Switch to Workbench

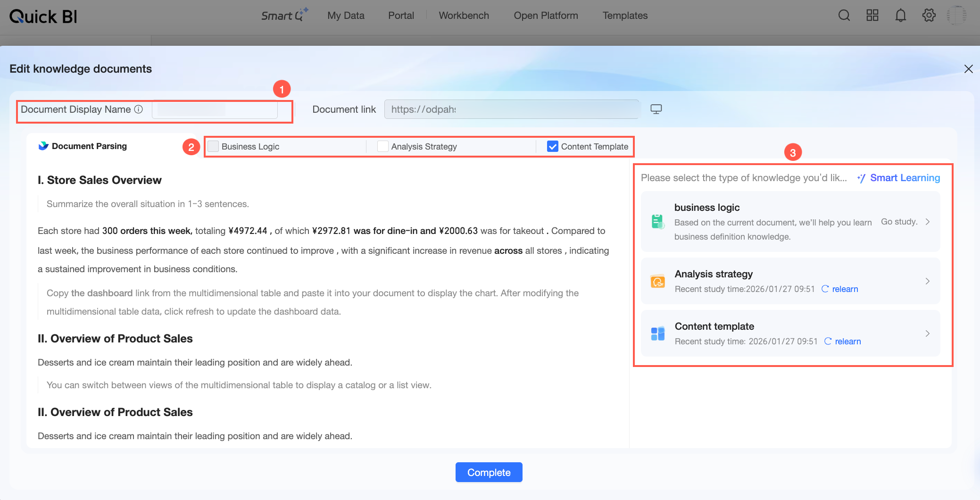464,16
